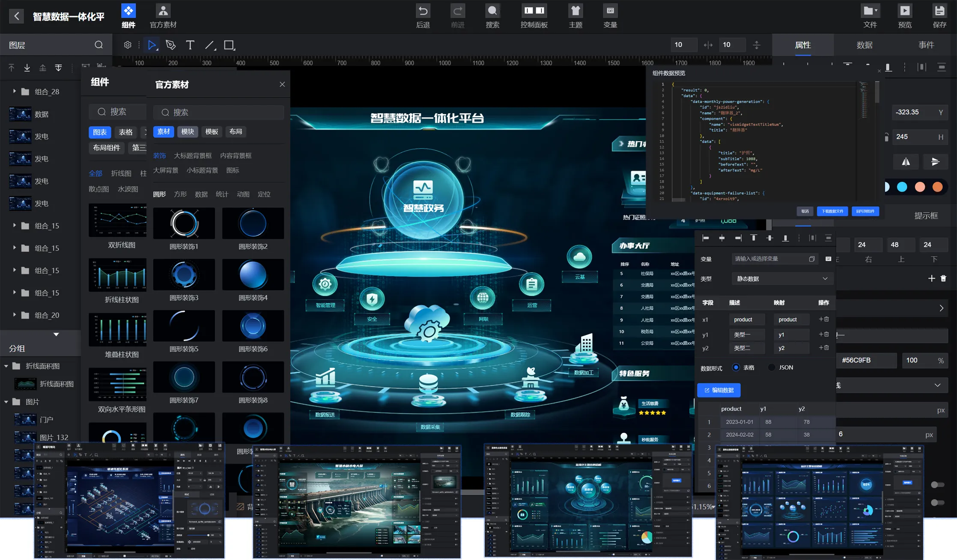Select the JSON data format radio
Image resolution: width=957 pixels, height=560 pixels.
pyautogui.click(x=771, y=367)
